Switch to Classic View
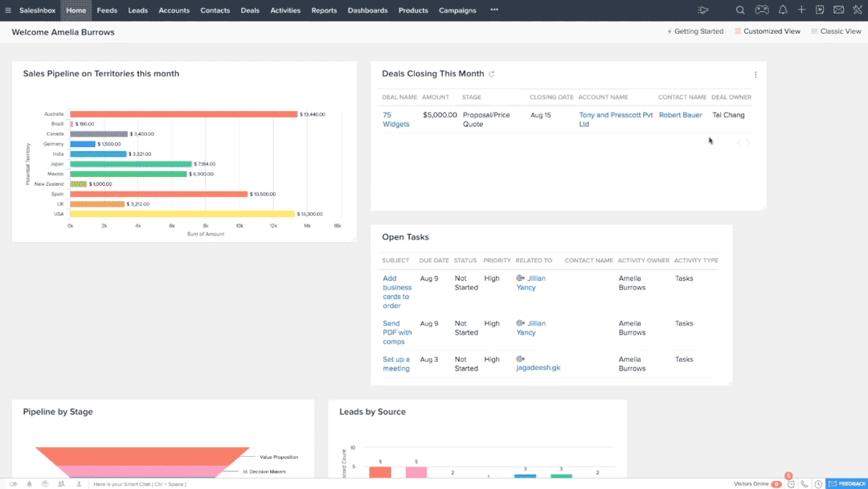The image size is (868, 489). click(836, 31)
